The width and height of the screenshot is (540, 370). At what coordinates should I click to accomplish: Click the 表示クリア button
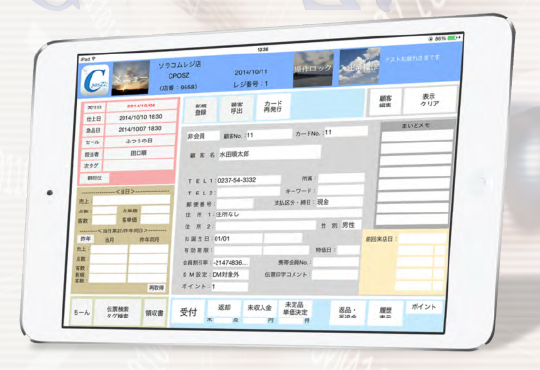(x=430, y=100)
